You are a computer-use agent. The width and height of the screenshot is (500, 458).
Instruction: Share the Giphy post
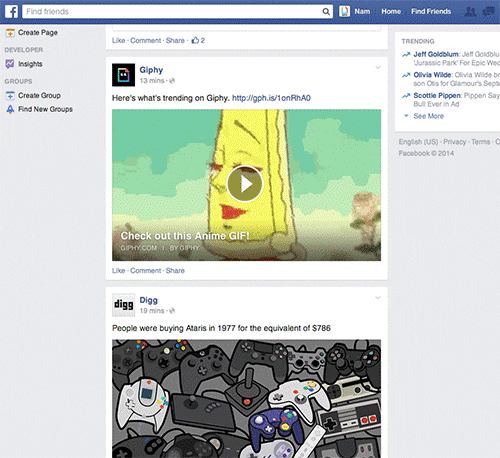[175, 271]
